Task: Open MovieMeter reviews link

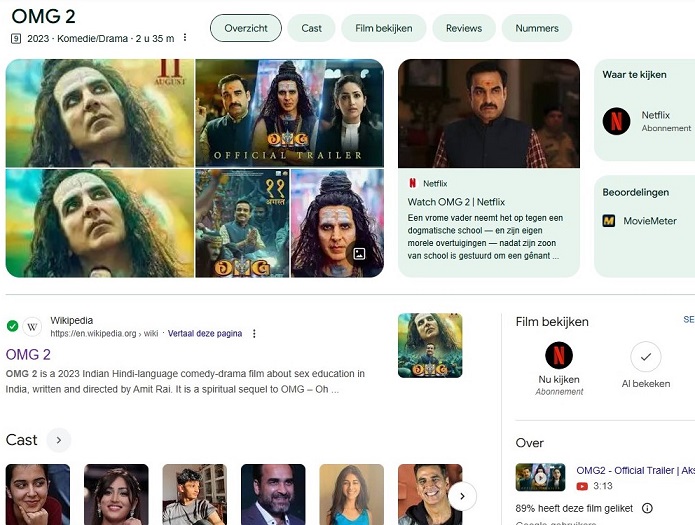Action: pyautogui.click(x=650, y=221)
